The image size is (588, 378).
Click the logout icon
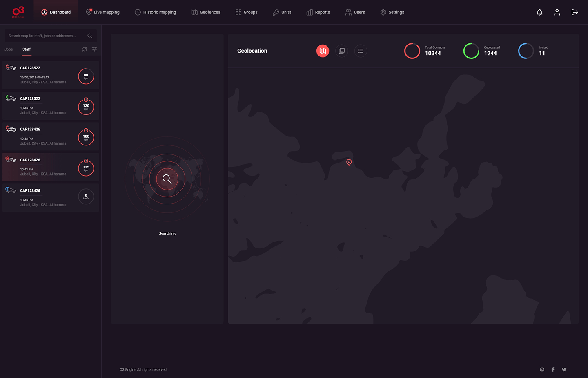click(x=575, y=12)
